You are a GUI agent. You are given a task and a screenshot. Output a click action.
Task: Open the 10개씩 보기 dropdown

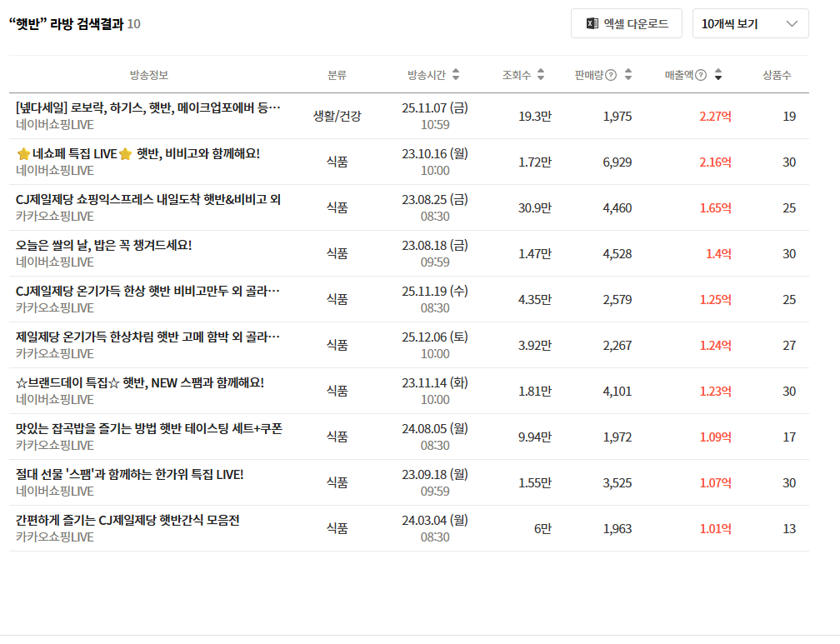750,23
